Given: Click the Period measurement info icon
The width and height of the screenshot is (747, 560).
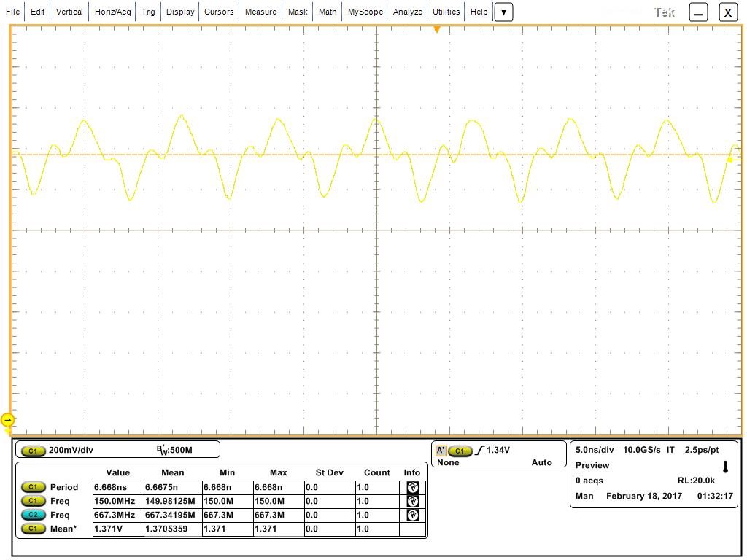Looking at the screenshot, I should 413,487.
